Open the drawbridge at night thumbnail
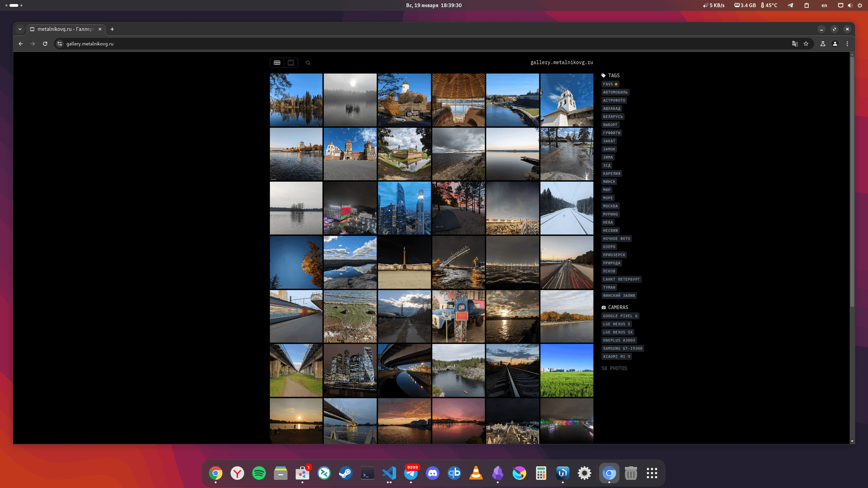The width and height of the screenshot is (868, 488). [x=458, y=262]
